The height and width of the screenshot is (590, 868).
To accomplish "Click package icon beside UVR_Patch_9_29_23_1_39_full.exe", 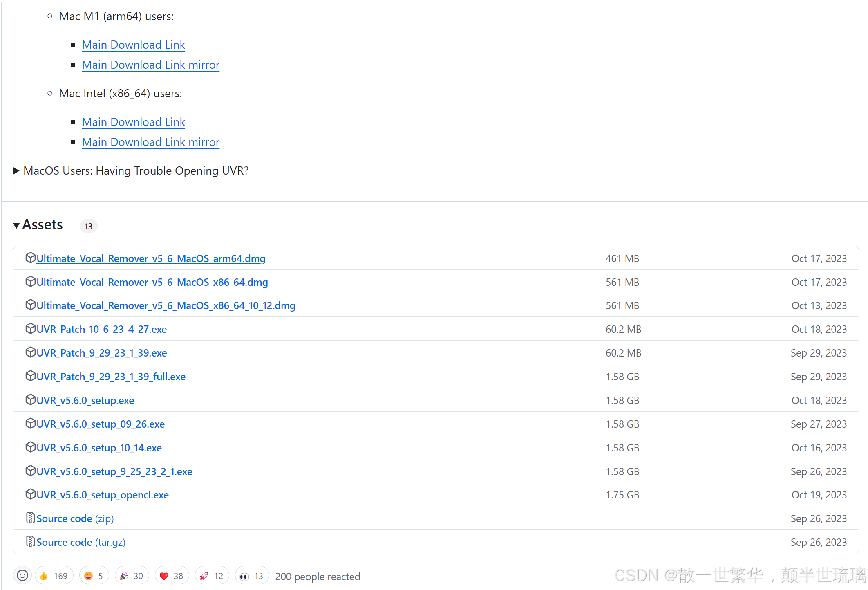I will [x=30, y=376].
